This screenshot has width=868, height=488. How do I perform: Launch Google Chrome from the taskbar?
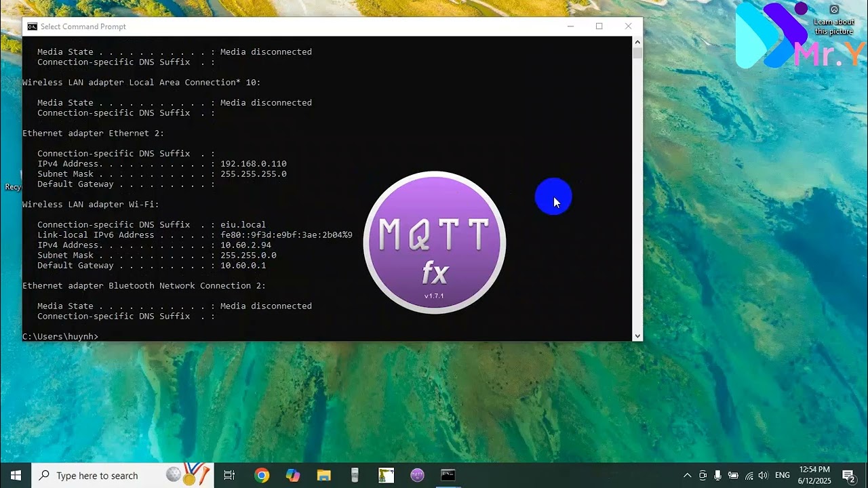(261, 475)
